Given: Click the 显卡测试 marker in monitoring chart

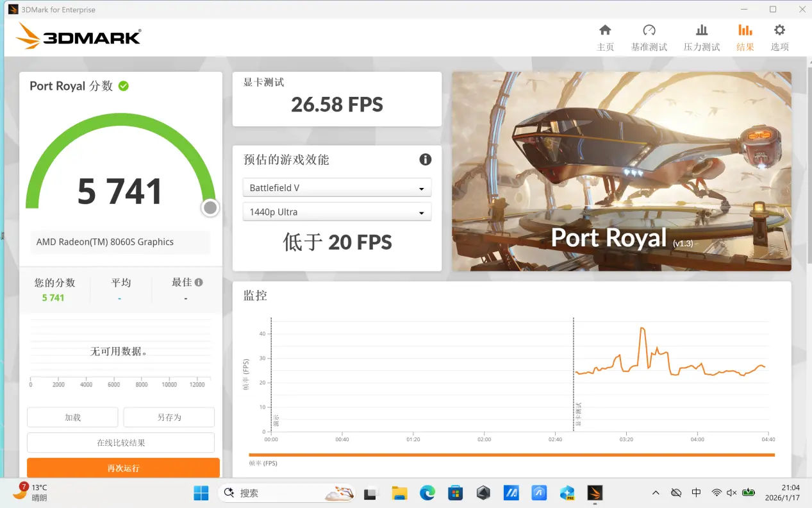Looking at the screenshot, I should click(x=578, y=415).
